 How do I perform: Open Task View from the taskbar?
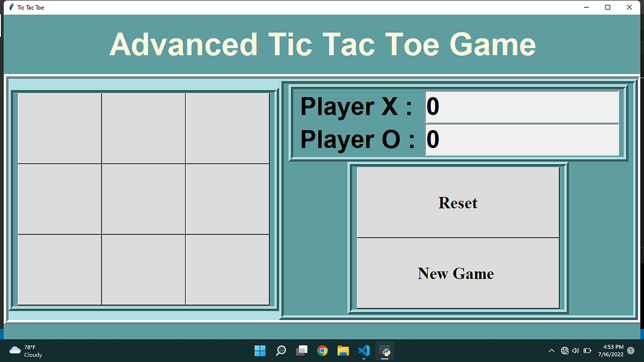[301, 350]
